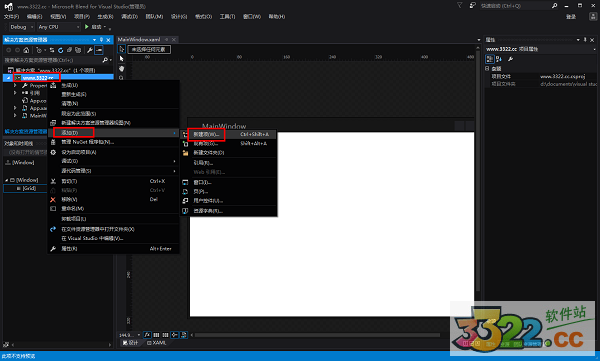This screenshot has height=361, width=600.
Task: Open the Debug configuration dropdown
Action: click(21, 27)
